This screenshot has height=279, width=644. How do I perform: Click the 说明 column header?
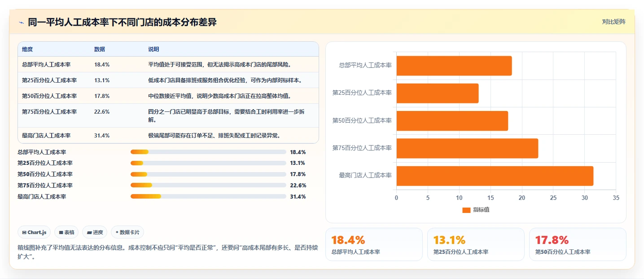click(x=153, y=49)
